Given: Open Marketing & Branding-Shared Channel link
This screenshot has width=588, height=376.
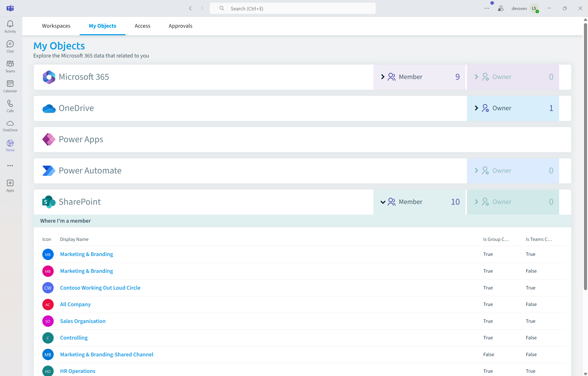Looking at the screenshot, I should [x=107, y=354].
